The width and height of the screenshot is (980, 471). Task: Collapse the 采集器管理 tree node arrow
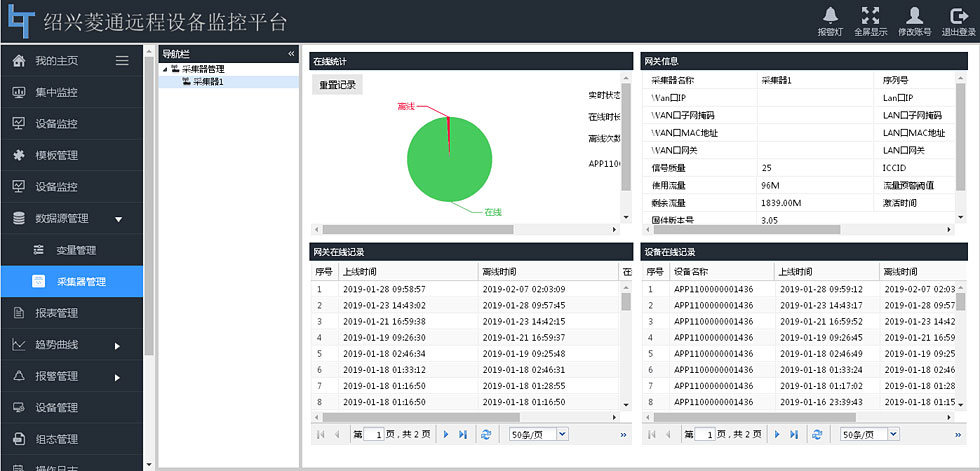pos(164,69)
